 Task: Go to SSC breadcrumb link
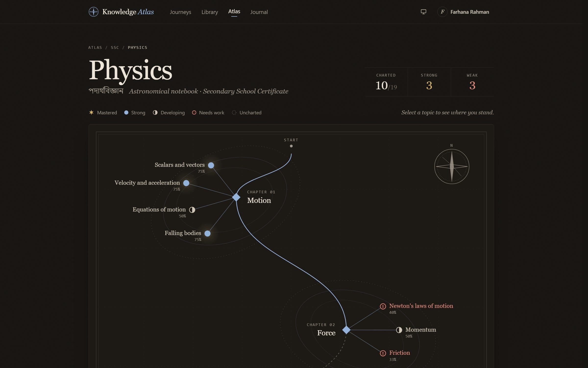tap(115, 47)
